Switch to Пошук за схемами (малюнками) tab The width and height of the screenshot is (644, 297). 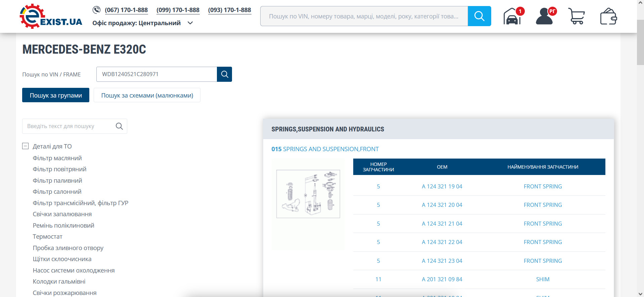pos(147,95)
